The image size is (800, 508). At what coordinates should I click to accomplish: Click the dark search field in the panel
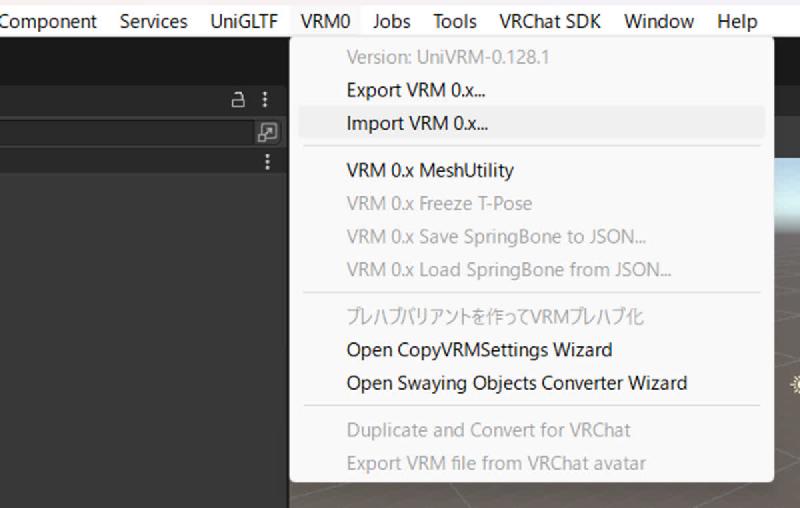click(x=126, y=133)
